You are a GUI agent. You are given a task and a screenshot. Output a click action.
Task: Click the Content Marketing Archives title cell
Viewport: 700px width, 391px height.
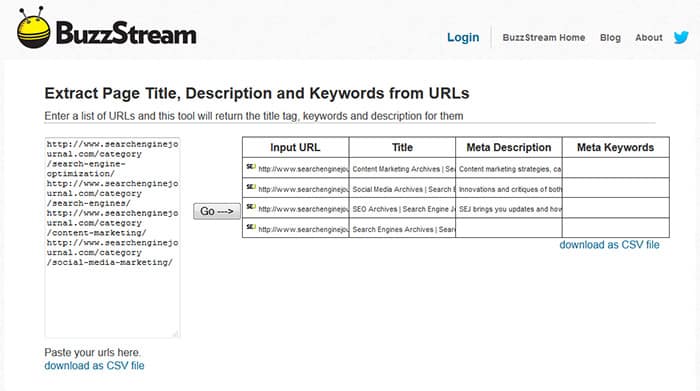click(x=402, y=168)
